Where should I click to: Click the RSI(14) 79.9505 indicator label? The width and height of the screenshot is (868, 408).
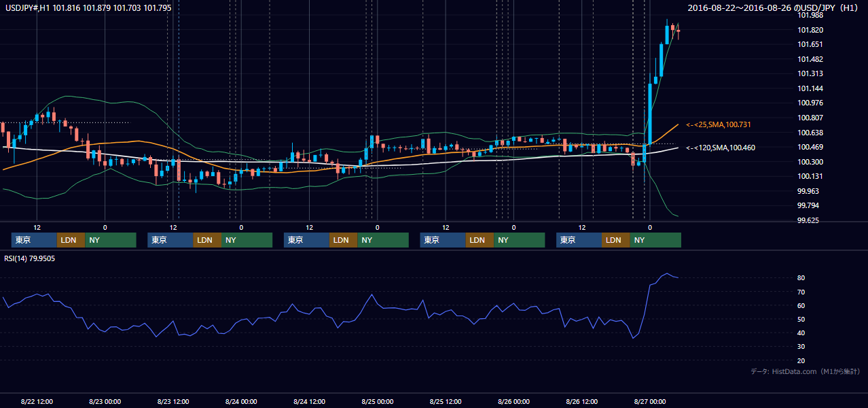pos(30,258)
